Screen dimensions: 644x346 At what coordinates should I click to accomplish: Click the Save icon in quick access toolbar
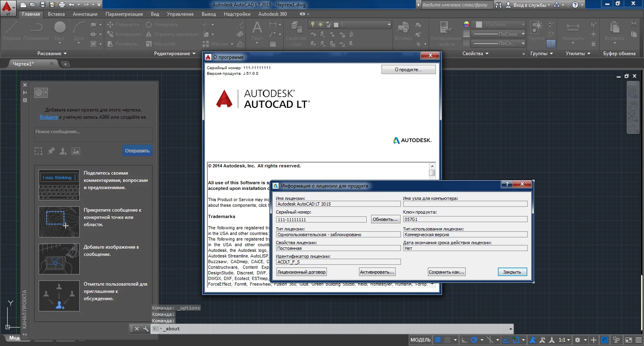[x=42, y=5]
